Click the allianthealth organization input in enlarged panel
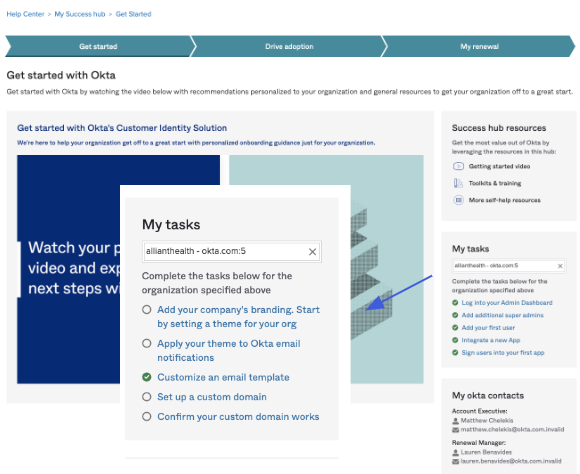The image size is (580, 474). (x=226, y=252)
